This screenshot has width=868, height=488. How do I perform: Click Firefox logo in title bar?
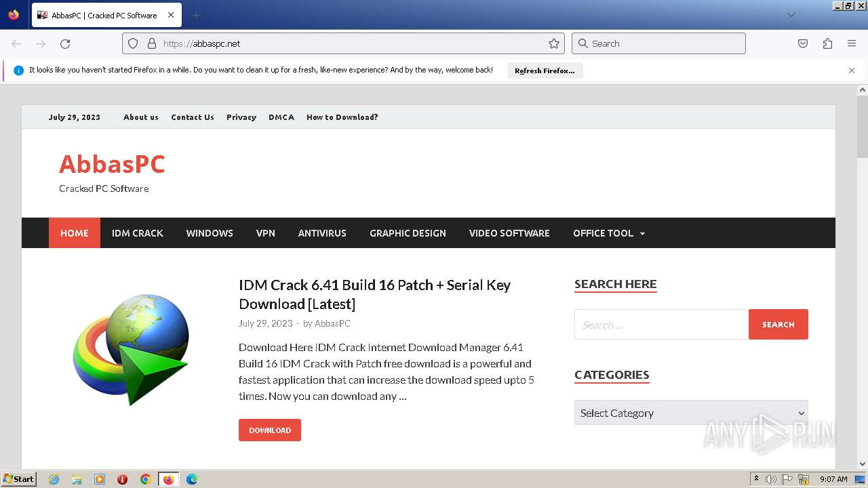(x=14, y=14)
